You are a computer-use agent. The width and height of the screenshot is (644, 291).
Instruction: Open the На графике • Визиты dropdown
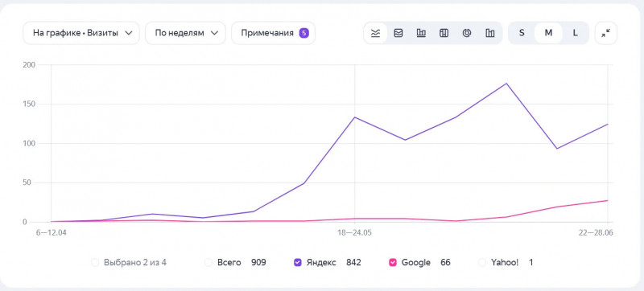[81, 33]
